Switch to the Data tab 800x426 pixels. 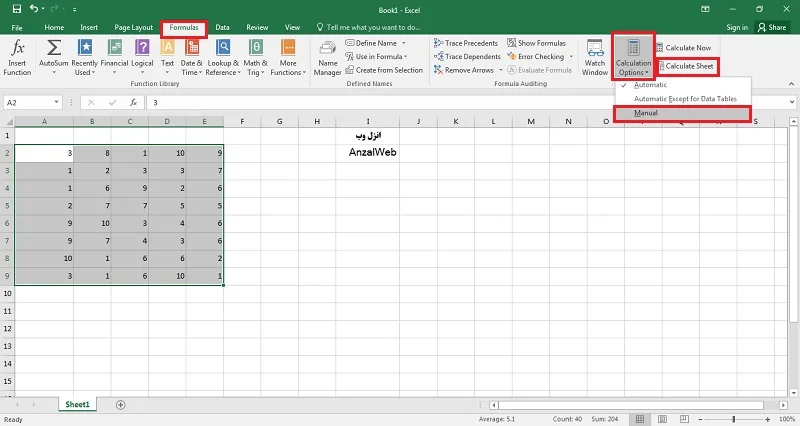222,28
